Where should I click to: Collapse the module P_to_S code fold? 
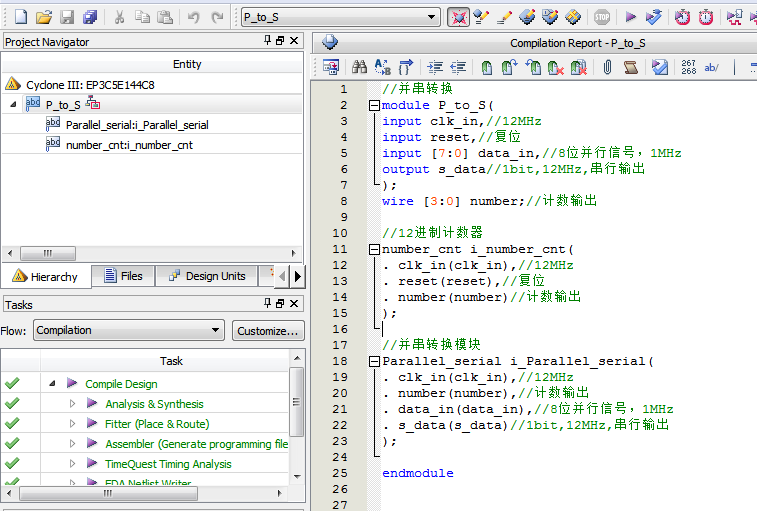tap(374, 105)
